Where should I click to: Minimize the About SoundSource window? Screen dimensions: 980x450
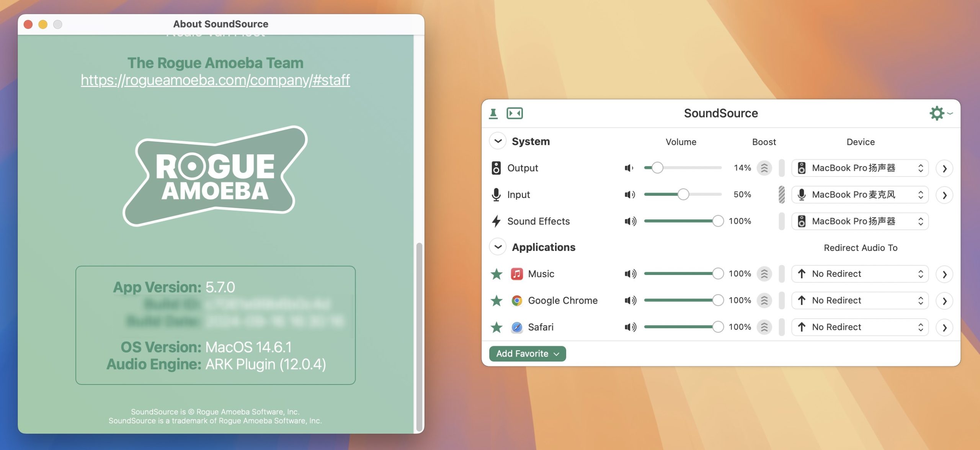[x=43, y=24]
